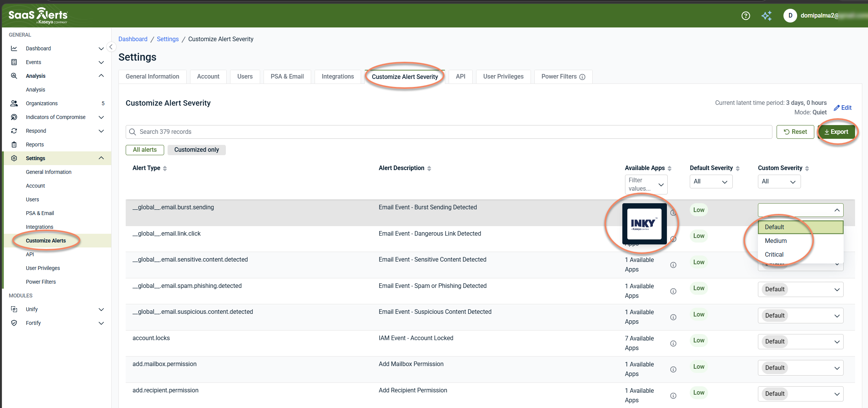Click the Reports clipboard icon
The height and width of the screenshot is (408, 868).
coord(14,145)
